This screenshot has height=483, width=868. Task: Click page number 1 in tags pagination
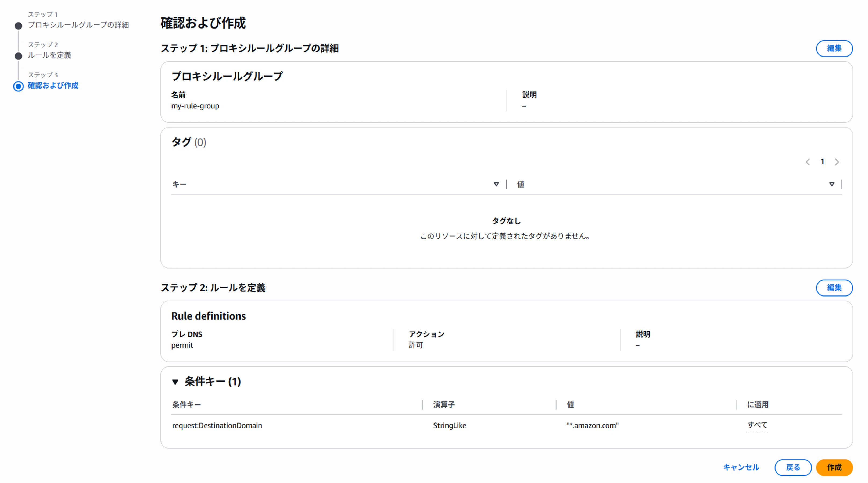(822, 162)
